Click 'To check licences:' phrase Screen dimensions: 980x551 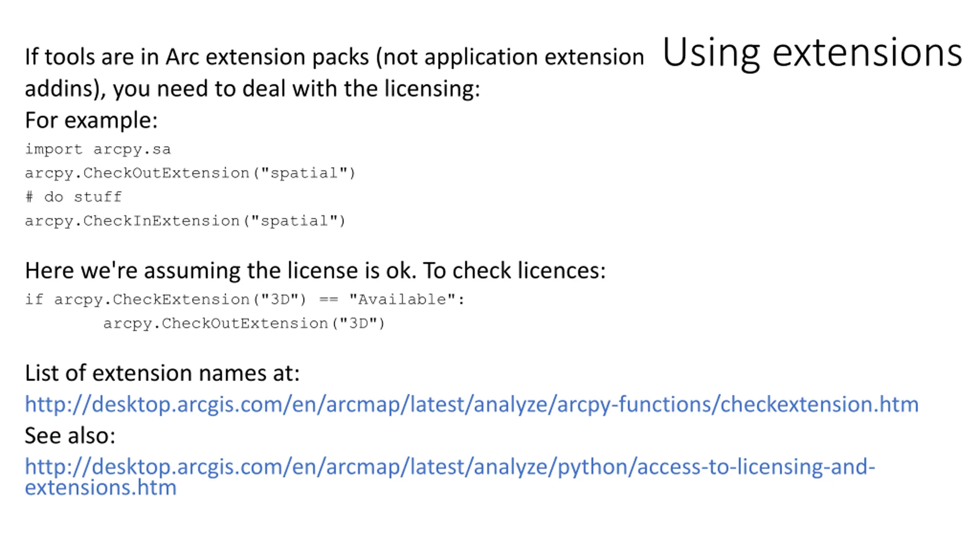pyautogui.click(x=514, y=271)
